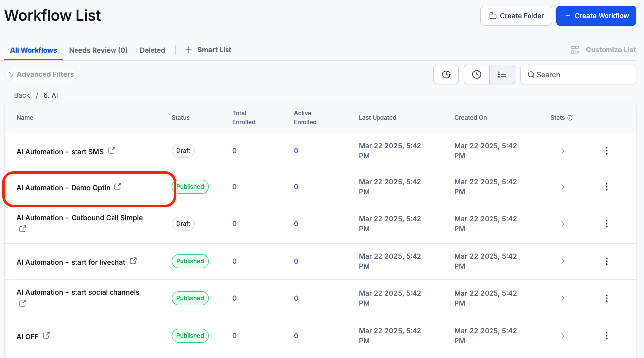Expand stats chevron for Outbound Call Simple
The height and width of the screenshot is (358, 644).
563,224
